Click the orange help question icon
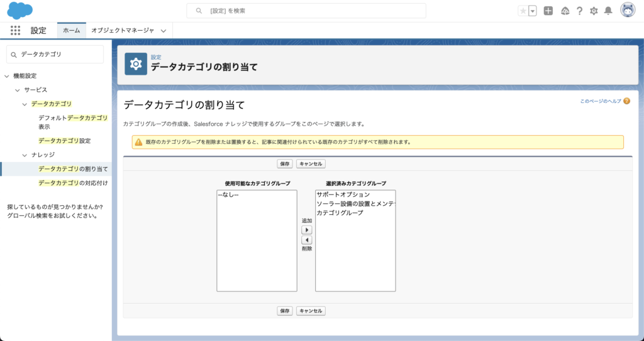Image resolution: width=644 pixels, height=341 pixels. point(626,101)
